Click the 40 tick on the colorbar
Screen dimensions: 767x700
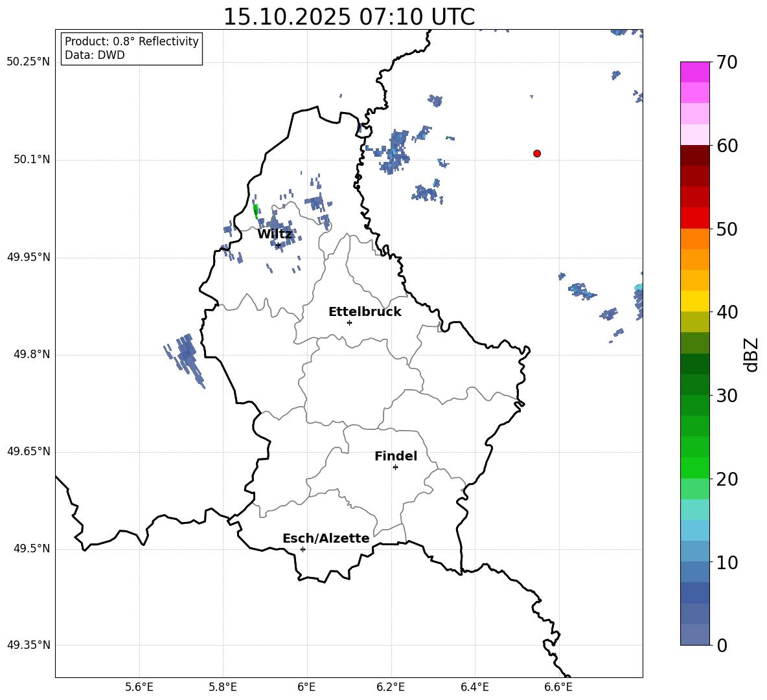[727, 312]
